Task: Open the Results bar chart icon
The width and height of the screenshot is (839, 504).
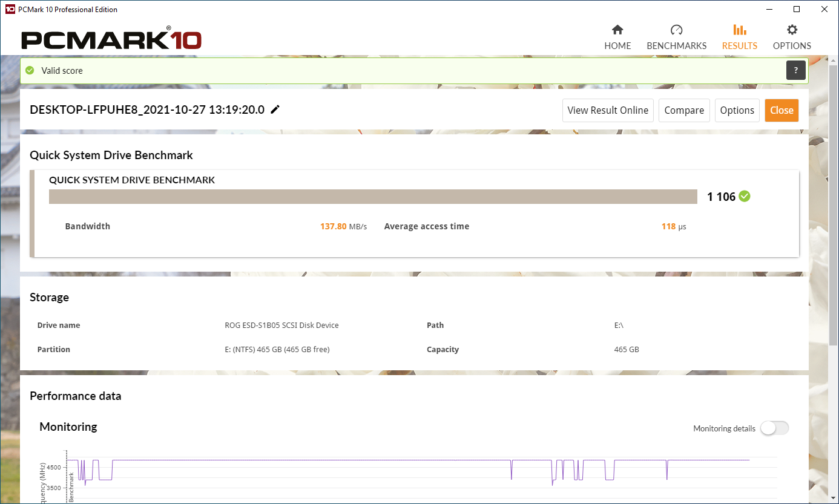Action: point(739,30)
